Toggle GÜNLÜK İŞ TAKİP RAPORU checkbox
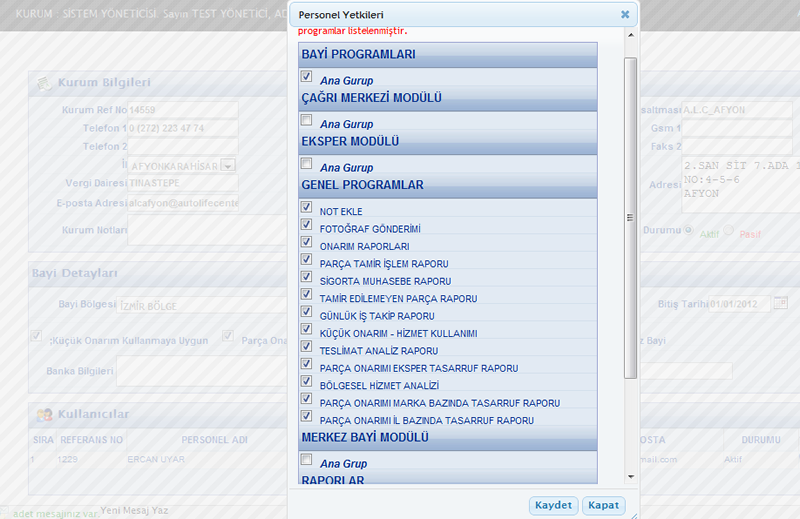 coord(307,312)
